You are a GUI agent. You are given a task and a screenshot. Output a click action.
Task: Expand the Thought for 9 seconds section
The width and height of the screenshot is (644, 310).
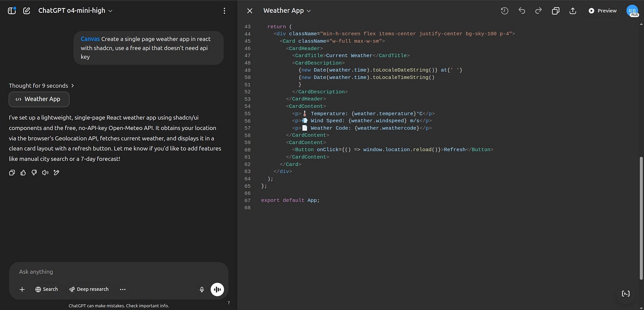42,85
